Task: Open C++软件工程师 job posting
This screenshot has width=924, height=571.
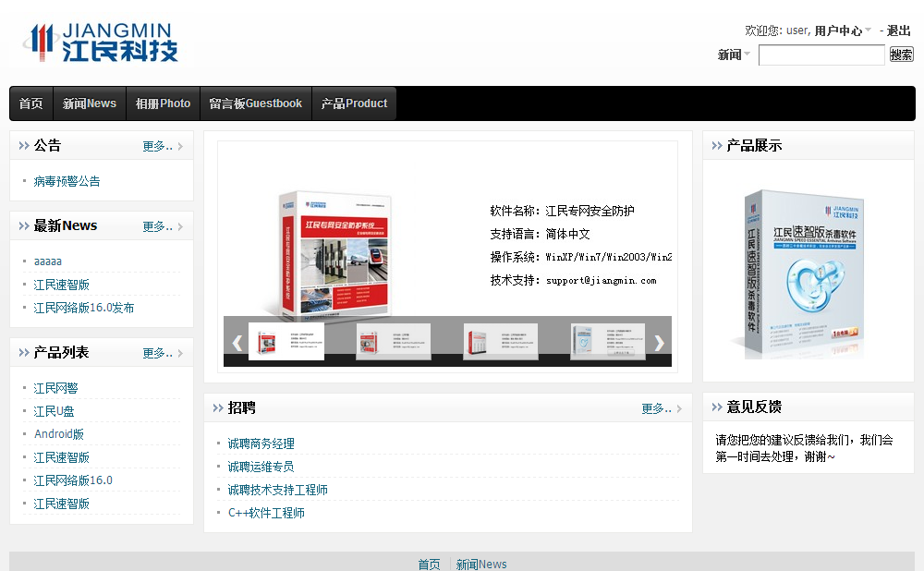Action: [266, 513]
